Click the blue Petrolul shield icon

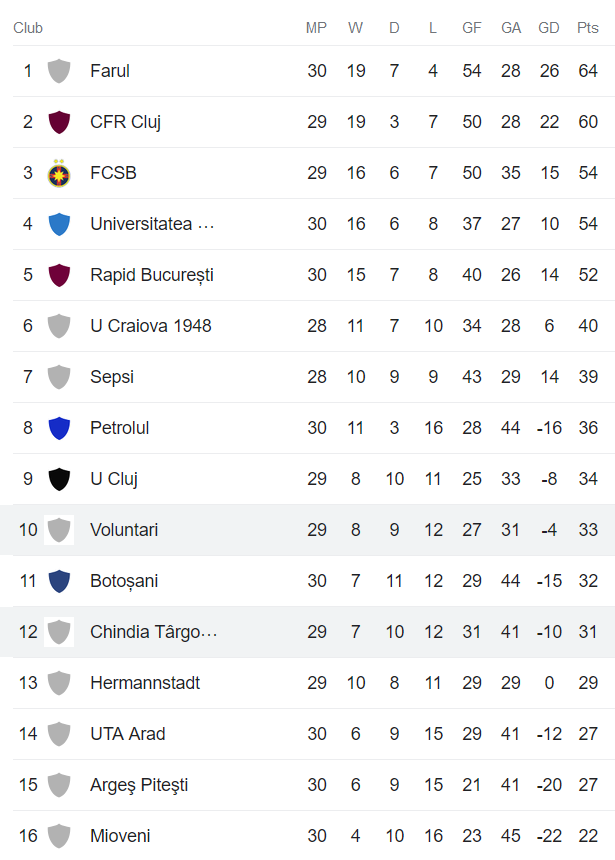[59, 428]
